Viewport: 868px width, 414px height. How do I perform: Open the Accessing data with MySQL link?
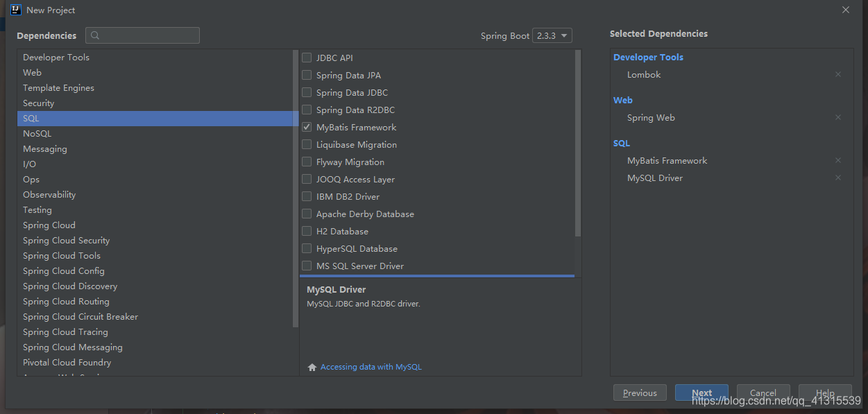pos(371,367)
